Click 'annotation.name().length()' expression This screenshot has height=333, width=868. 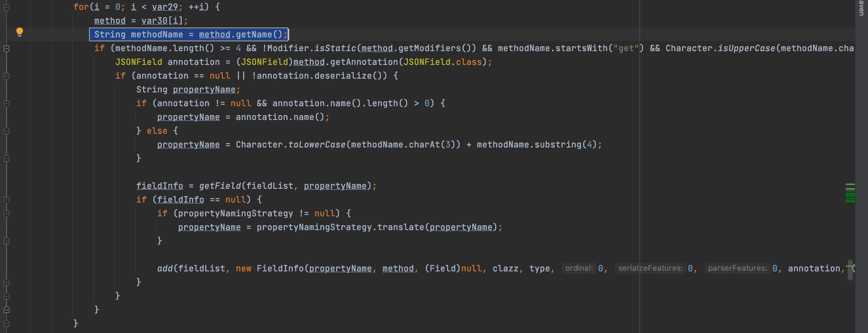(340, 103)
